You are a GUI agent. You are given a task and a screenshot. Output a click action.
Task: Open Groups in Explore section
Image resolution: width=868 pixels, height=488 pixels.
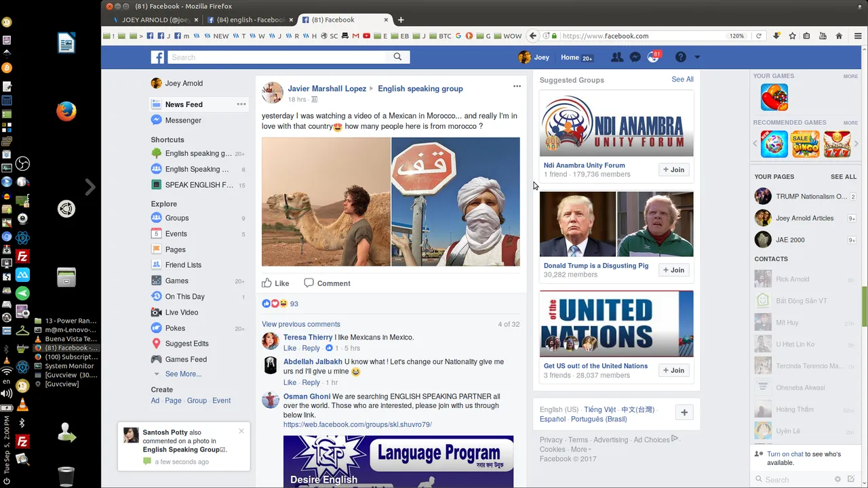tap(177, 218)
